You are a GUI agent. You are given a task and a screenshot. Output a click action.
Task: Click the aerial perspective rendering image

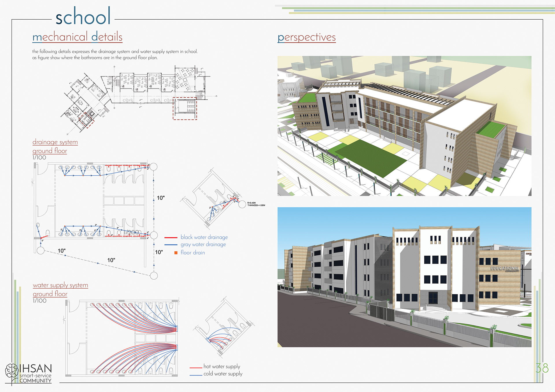(x=404, y=126)
